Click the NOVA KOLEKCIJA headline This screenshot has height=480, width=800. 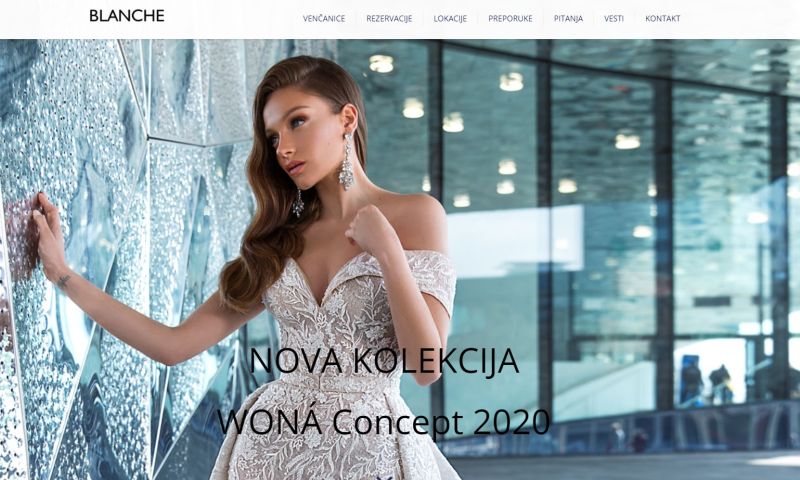point(384,361)
